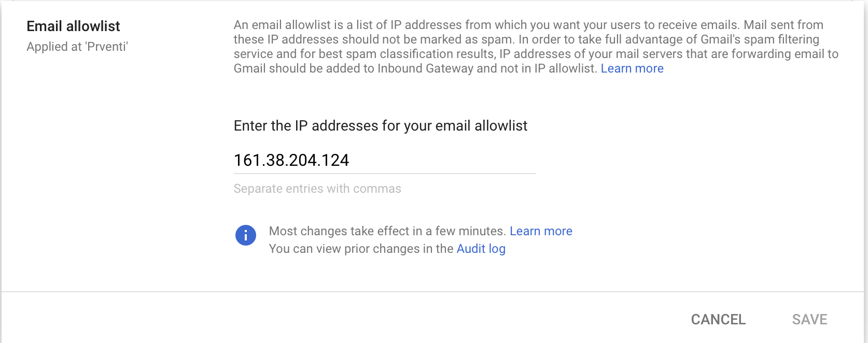
Task: Select the 'Email allowlist' heading
Action: point(73,26)
